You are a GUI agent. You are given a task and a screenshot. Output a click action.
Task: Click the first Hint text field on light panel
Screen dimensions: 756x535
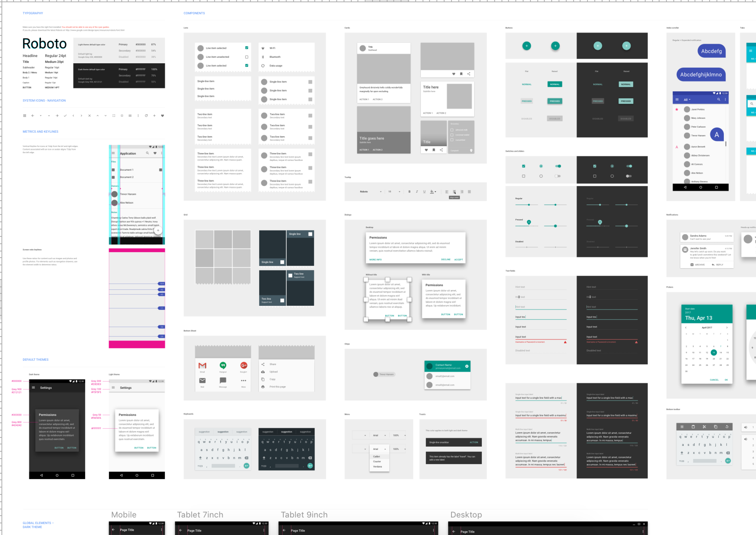click(x=541, y=287)
